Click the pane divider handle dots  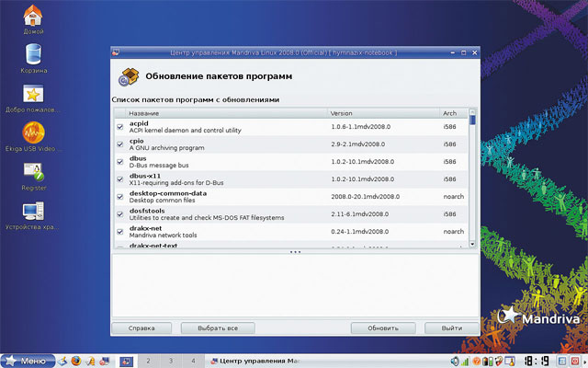(x=295, y=252)
